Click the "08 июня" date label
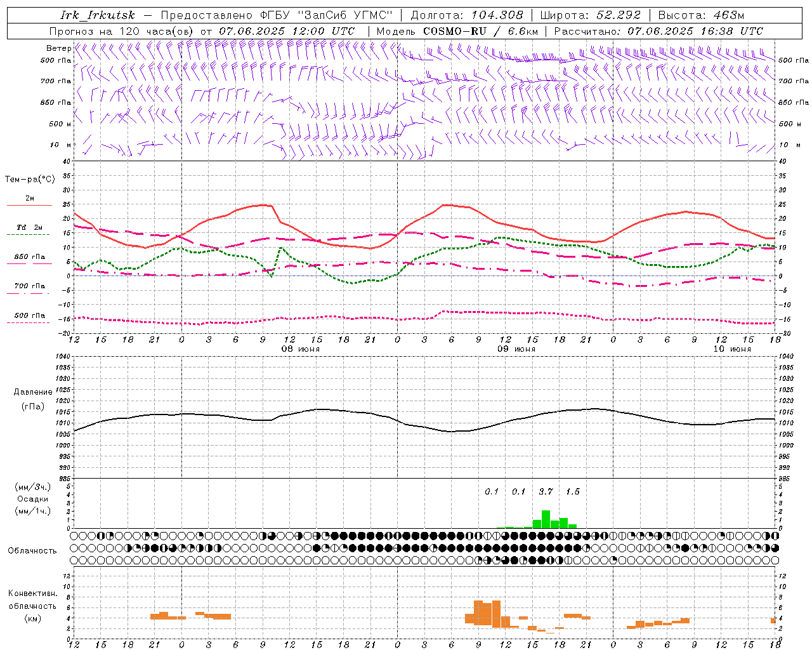The height and width of the screenshot is (650, 812). tap(301, 349)
